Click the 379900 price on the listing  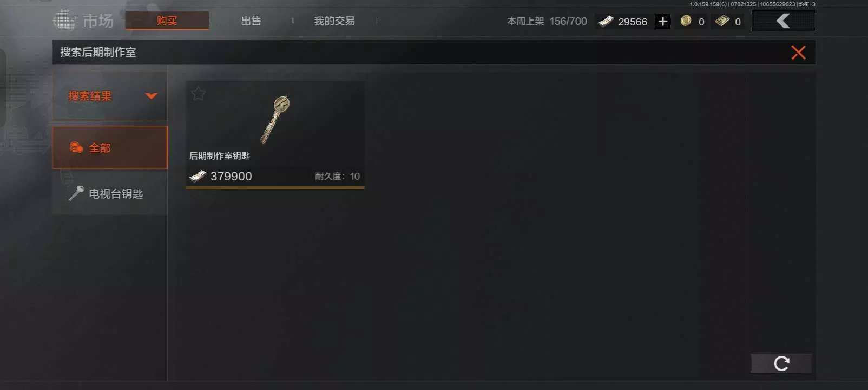231,176
